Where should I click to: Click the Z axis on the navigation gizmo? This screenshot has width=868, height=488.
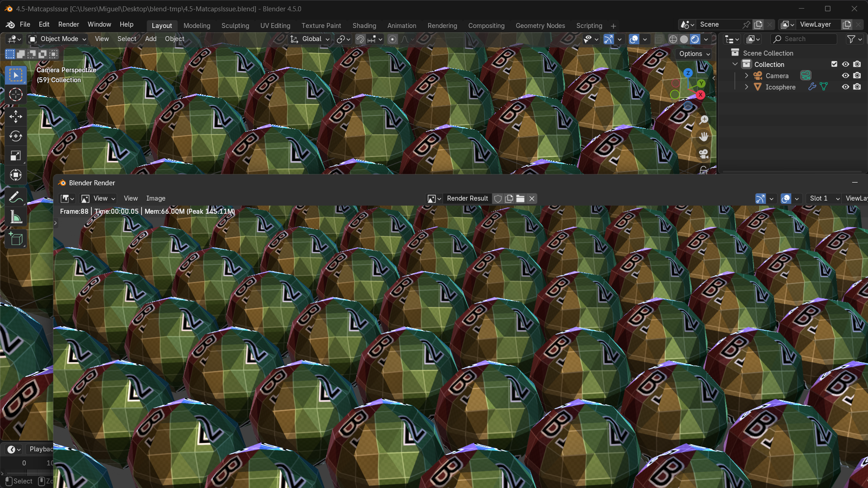click(x=688, y=73)
